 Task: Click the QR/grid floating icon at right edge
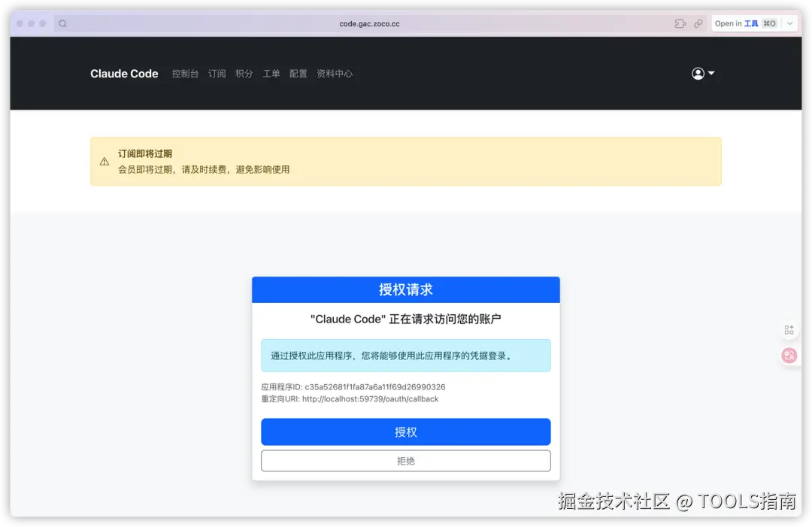(789, 330)
